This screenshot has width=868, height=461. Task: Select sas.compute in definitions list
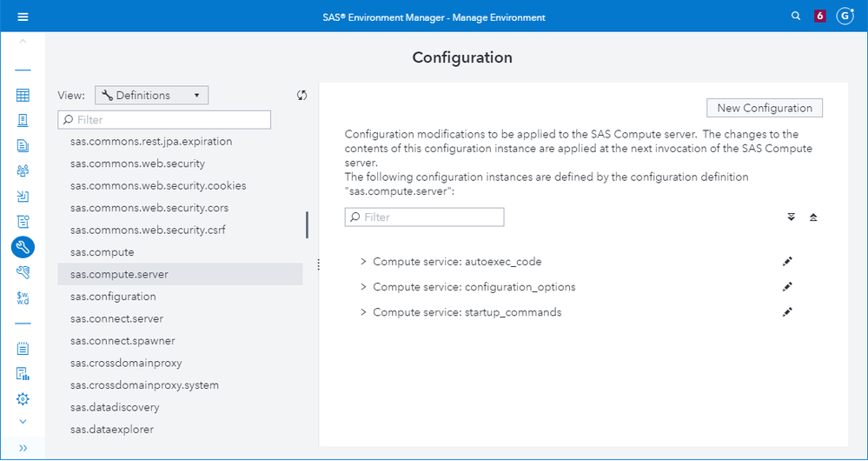(103, 252)
